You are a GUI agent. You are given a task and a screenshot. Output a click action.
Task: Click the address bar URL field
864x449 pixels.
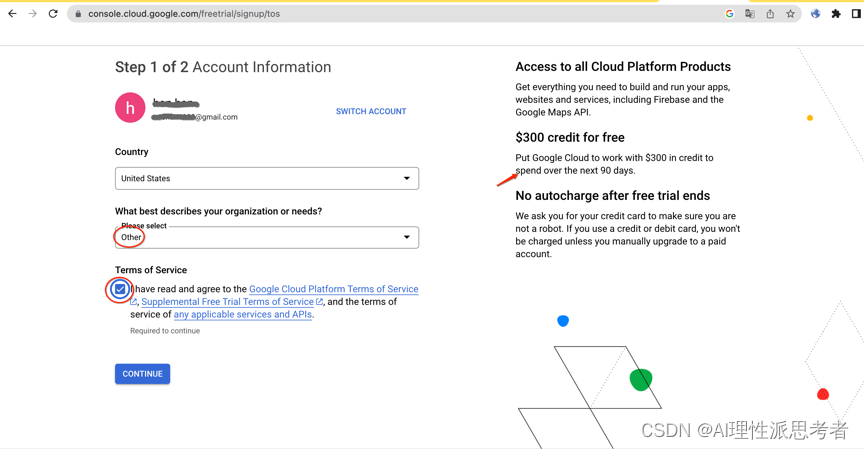coord(400,14)
